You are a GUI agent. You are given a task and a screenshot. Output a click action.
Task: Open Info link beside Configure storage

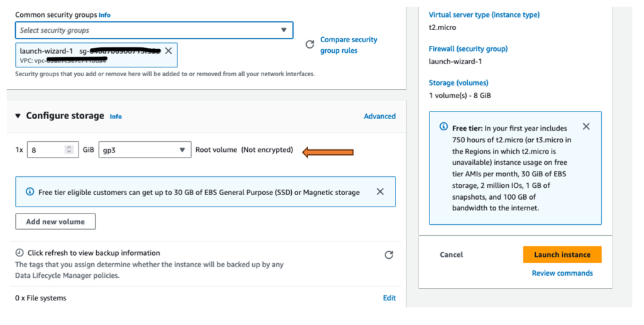[x=116, y=117]
